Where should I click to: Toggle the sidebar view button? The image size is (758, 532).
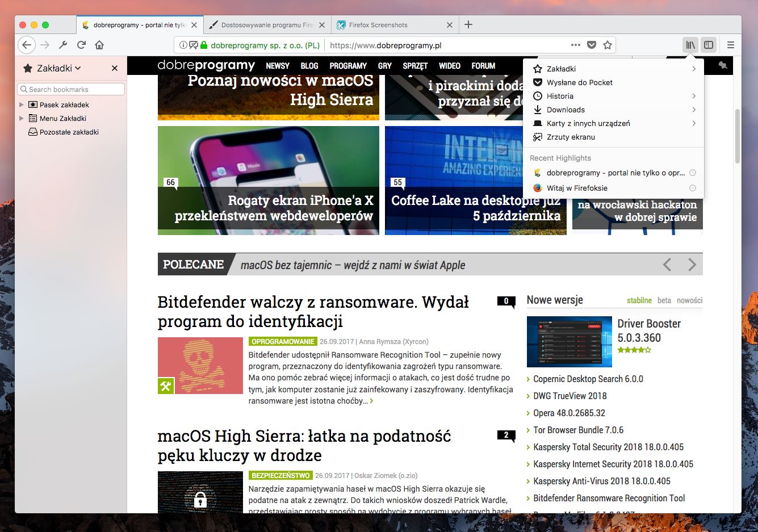(709, 45)
